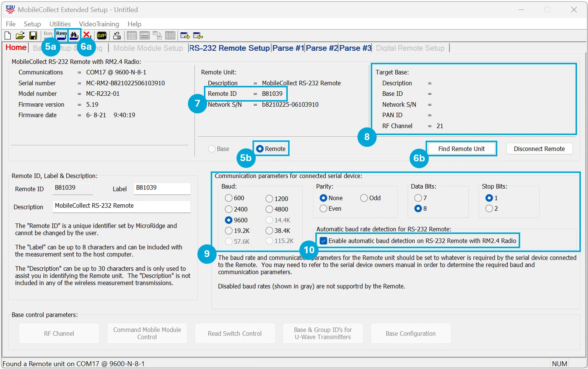Choose 2 stop bits
Image resolution: width=588 pixels, height=369 pixels.
(x=491, y=208)
